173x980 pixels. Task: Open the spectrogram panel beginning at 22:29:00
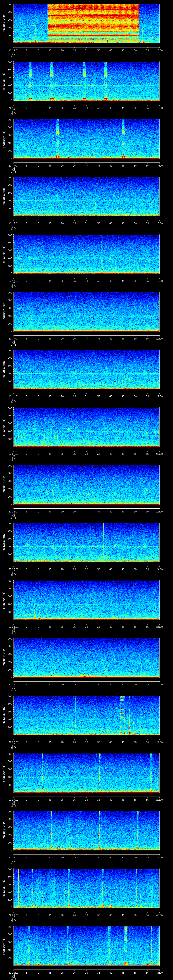coord(86,888)
